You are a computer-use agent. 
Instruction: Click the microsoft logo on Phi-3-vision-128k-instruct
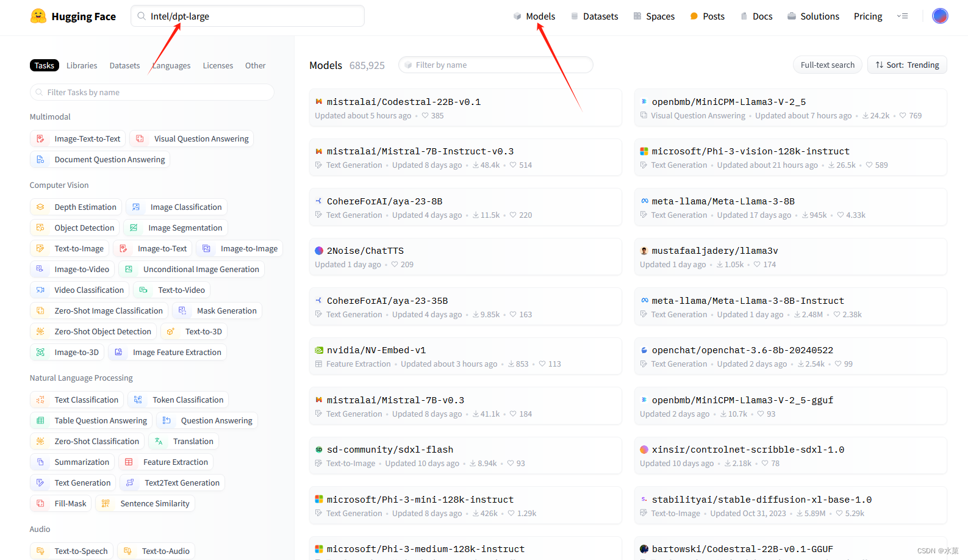[x=644, y=151]
